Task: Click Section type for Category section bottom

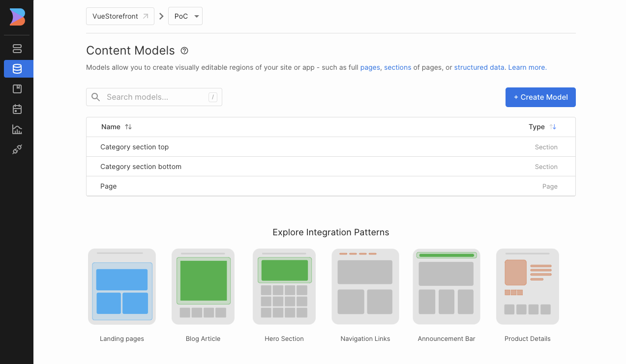Action: click(x=546, y=167)
